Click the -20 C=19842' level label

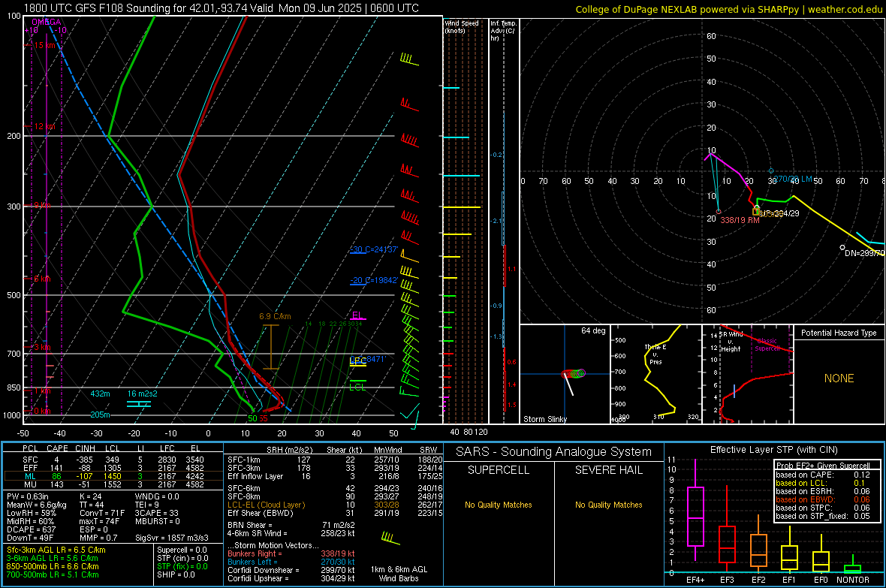374,280
